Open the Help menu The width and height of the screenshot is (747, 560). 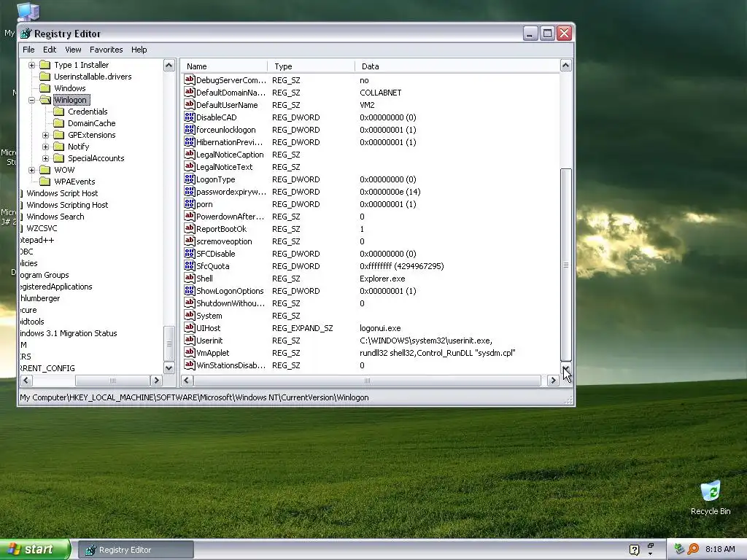tap(139, 50)
